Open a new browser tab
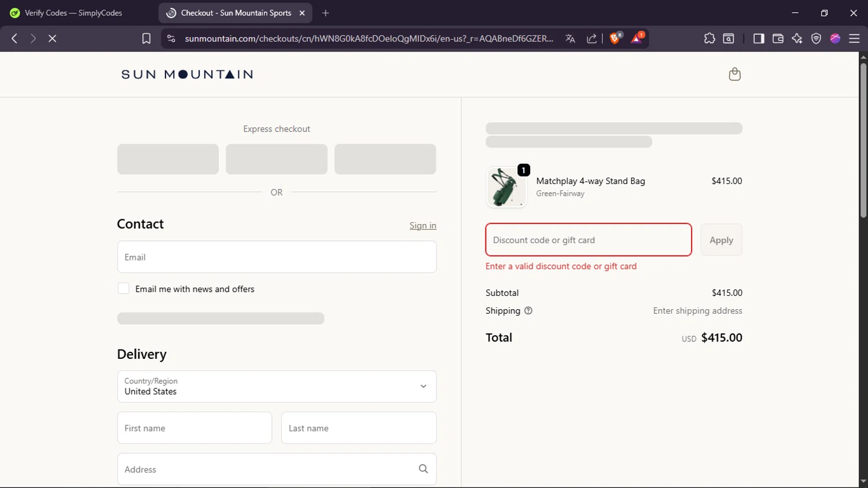Image resolution: width=868 pixels, height=488 pixels. tap(326, 13)
